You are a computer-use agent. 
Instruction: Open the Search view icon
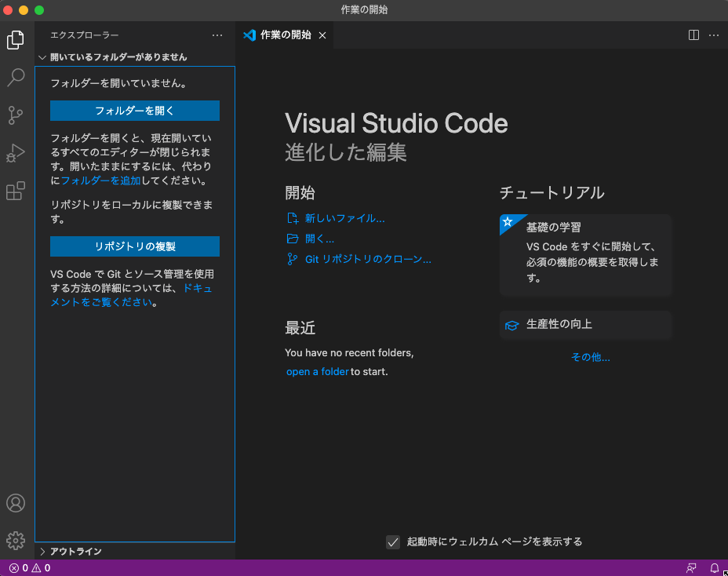pyautogui.click(x=16, y=78)
